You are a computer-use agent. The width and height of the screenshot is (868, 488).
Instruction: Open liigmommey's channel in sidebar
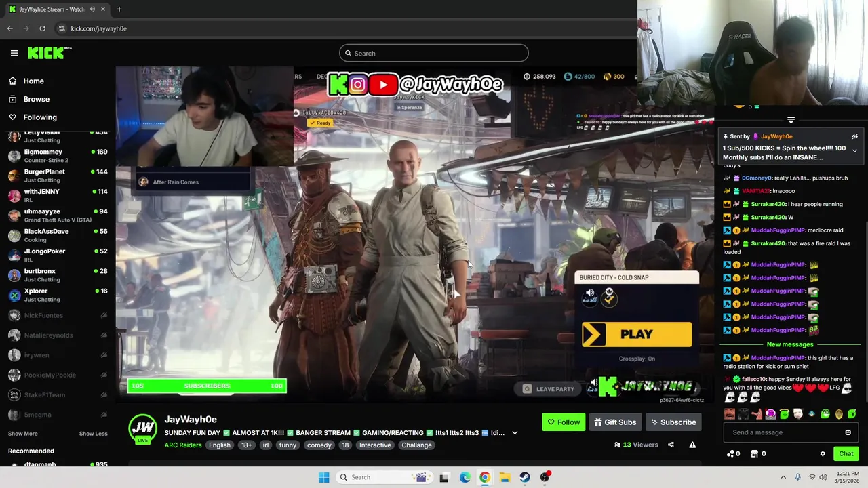[57, 156]
